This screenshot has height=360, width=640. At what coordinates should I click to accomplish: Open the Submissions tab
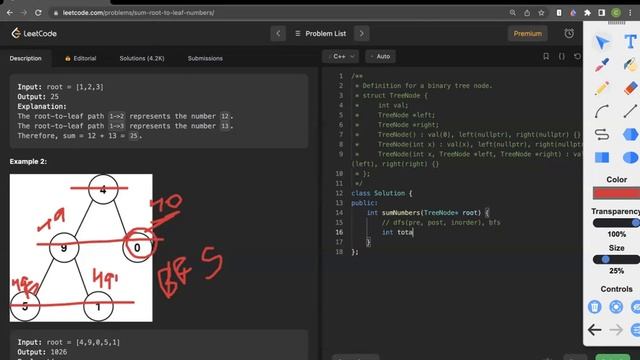[x=205, y=58]
